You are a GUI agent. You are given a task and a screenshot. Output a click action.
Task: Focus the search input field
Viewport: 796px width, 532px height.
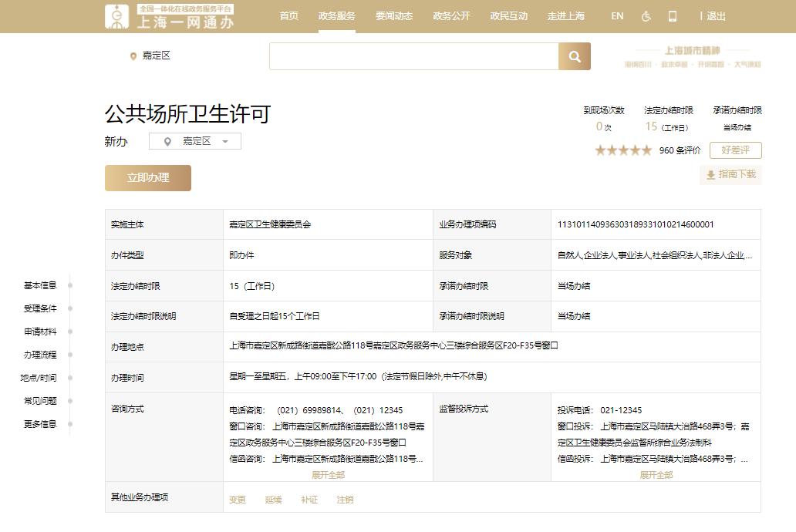(x=413, y=56)
